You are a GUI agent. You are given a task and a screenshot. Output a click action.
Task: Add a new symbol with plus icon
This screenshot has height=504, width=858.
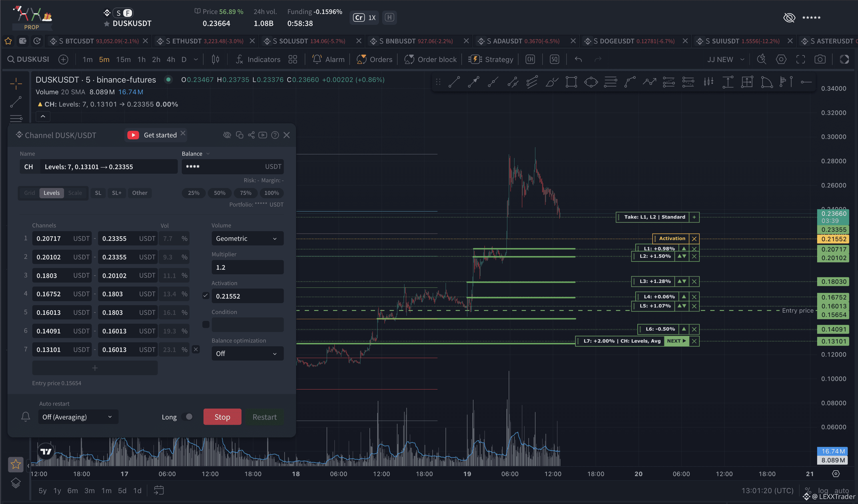click(63, 59)
